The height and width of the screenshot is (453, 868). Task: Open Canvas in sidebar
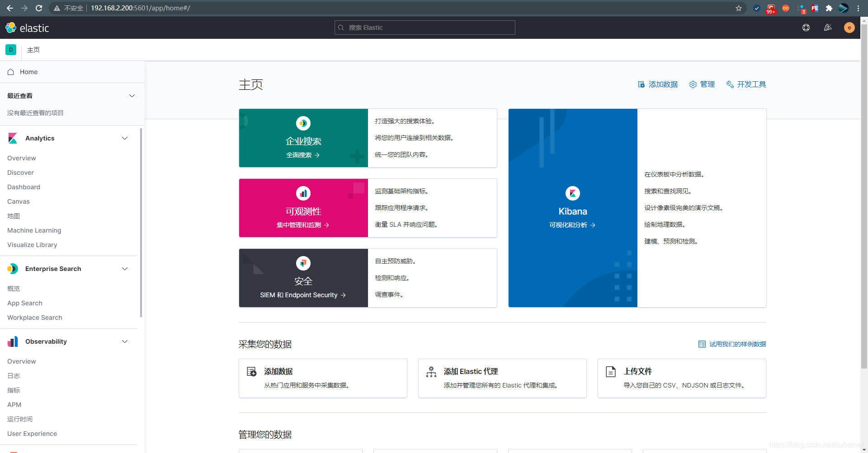click(19, 201)
